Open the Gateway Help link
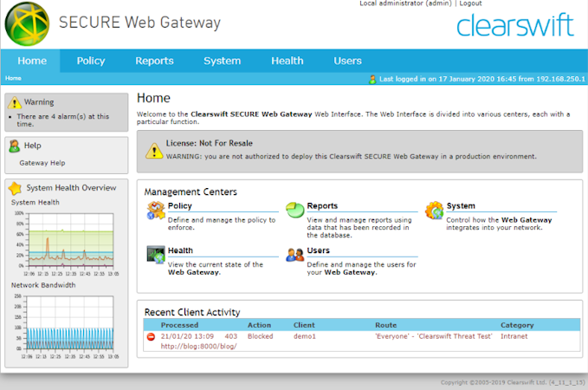 coord(42,163)
